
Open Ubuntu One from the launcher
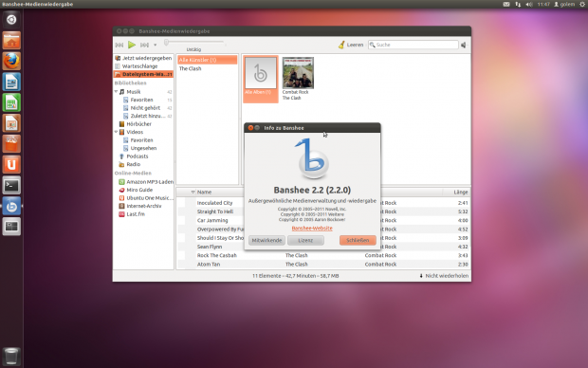click(11, 165)
